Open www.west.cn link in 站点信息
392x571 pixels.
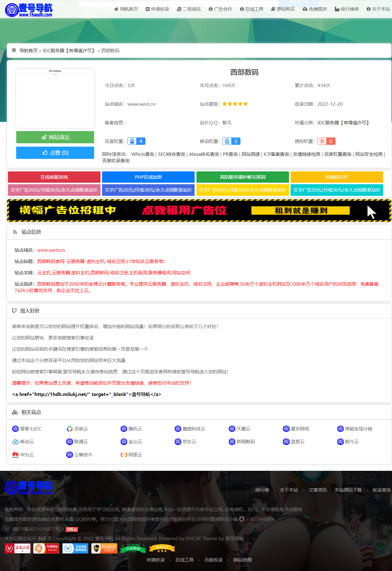(x=51, y=250)
